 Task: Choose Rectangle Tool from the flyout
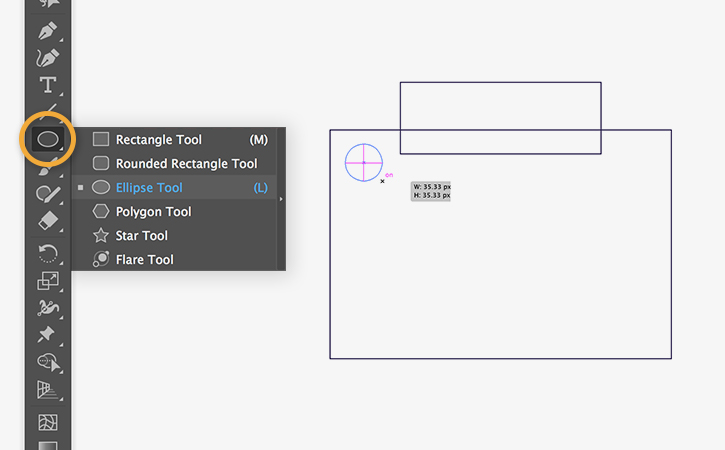tap(158, 140)
